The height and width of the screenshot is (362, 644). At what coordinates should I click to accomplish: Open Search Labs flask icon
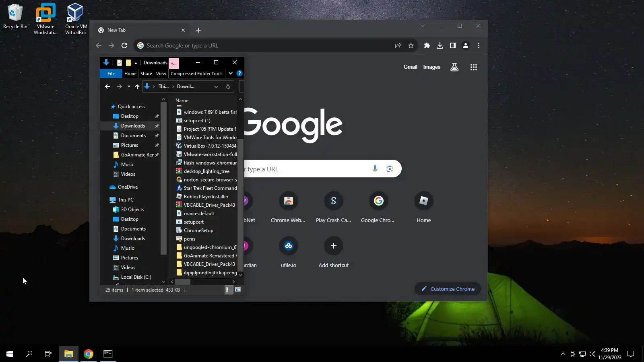(454, 67)
